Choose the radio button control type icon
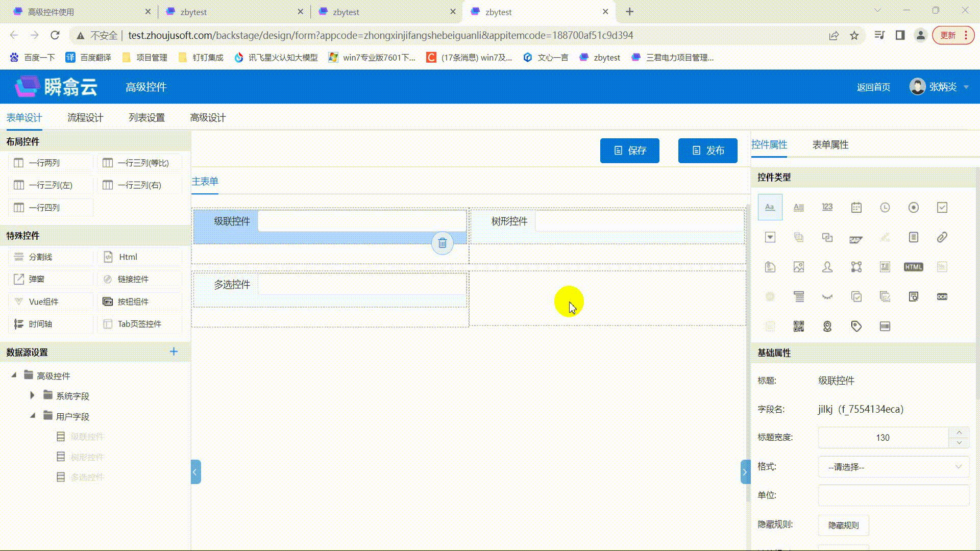The height and width of the screenshot is (551, 980). (913, 207)
